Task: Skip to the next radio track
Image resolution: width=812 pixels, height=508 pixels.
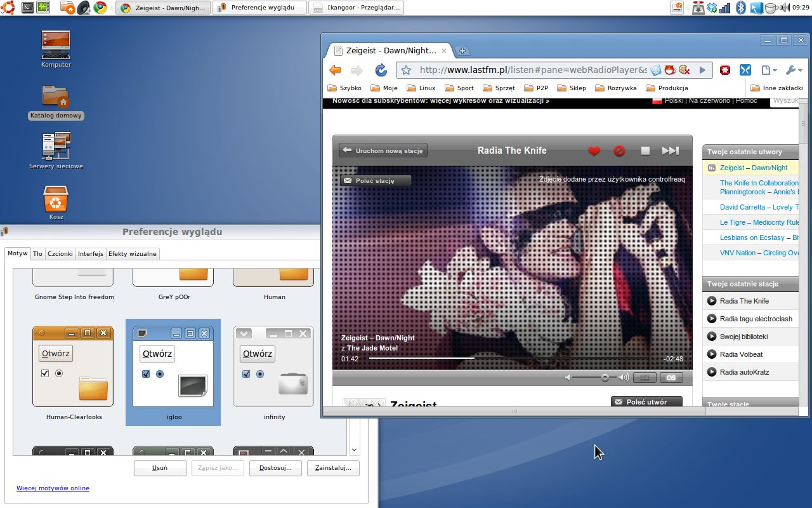Action: [x=671, y=151]
